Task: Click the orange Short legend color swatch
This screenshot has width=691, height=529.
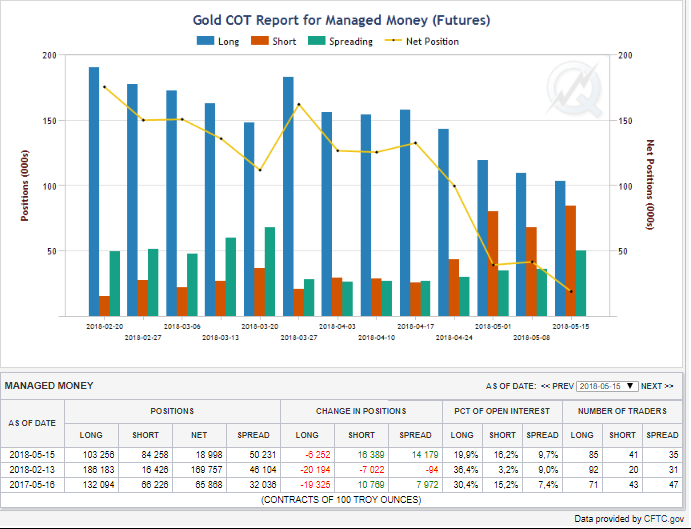Action: 260,41
